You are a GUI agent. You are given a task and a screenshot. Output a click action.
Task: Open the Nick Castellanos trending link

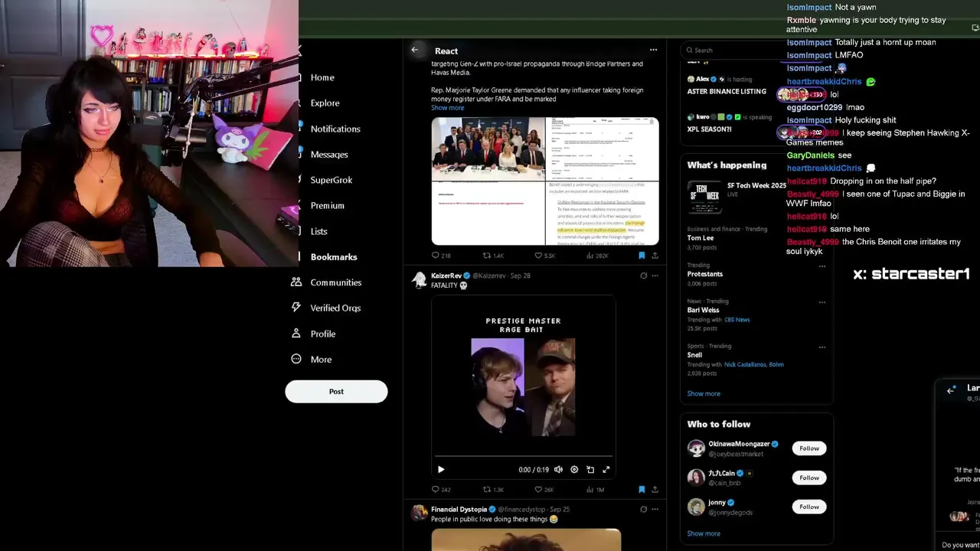743,365
